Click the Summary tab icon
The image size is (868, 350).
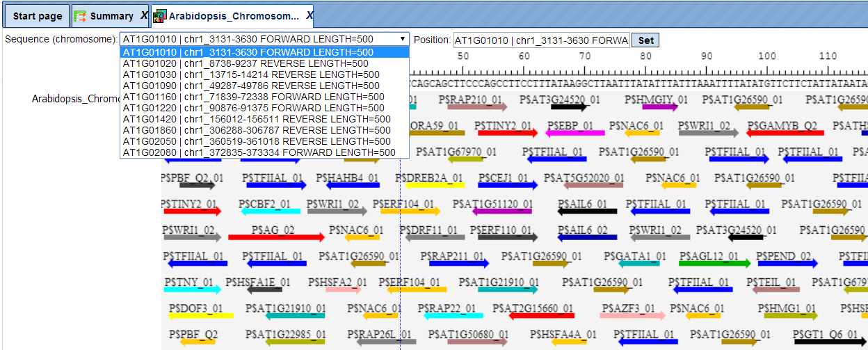(x=80, y=16)
